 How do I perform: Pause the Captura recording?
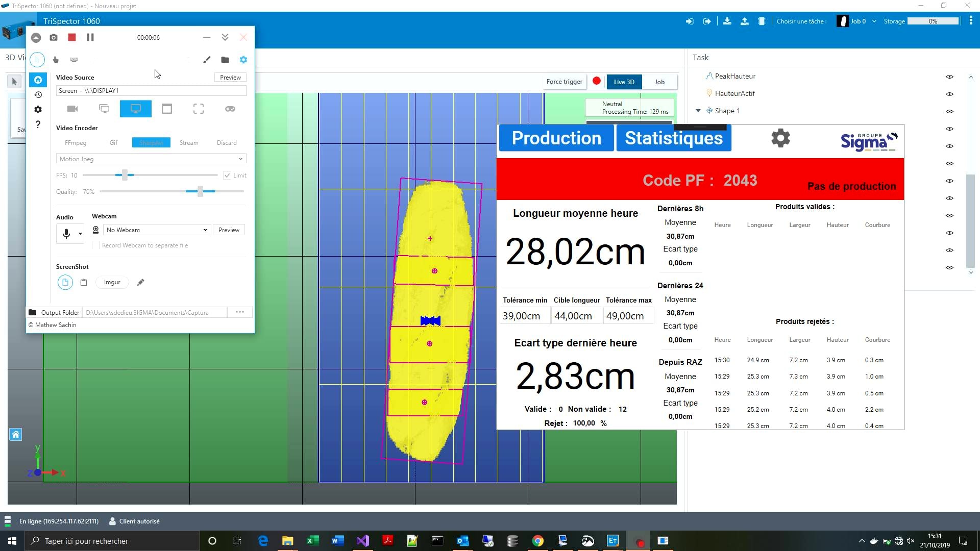click(90, 37)
